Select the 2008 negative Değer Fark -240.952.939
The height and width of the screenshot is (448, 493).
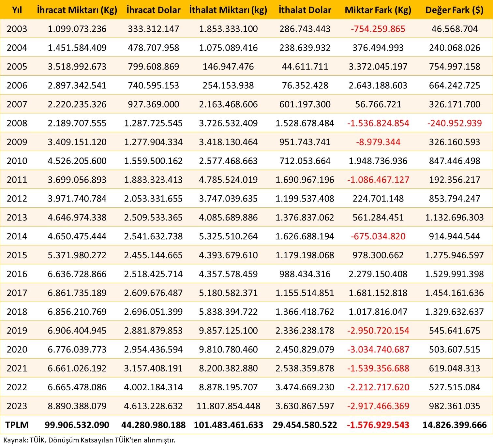pyautogui.click(x=454, y=123)
